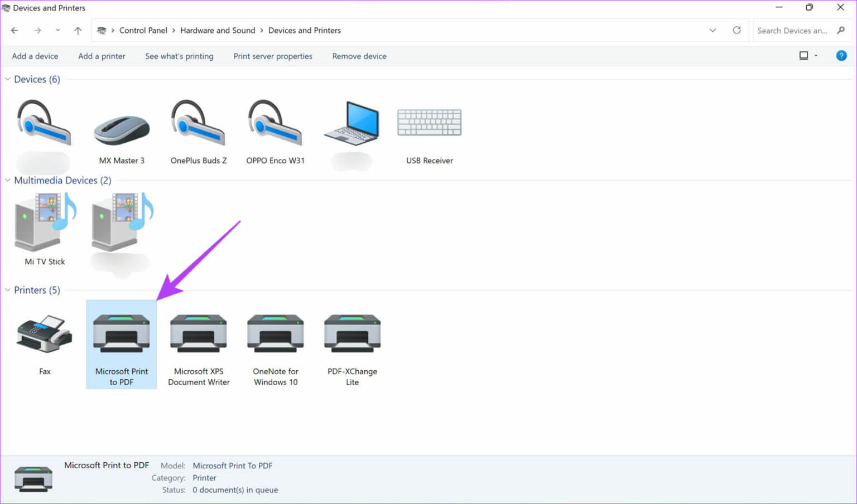Click the Multimedia Devices (2) heading
The width and height of the screenshot is (857, 504).
[x=62, y=180]
